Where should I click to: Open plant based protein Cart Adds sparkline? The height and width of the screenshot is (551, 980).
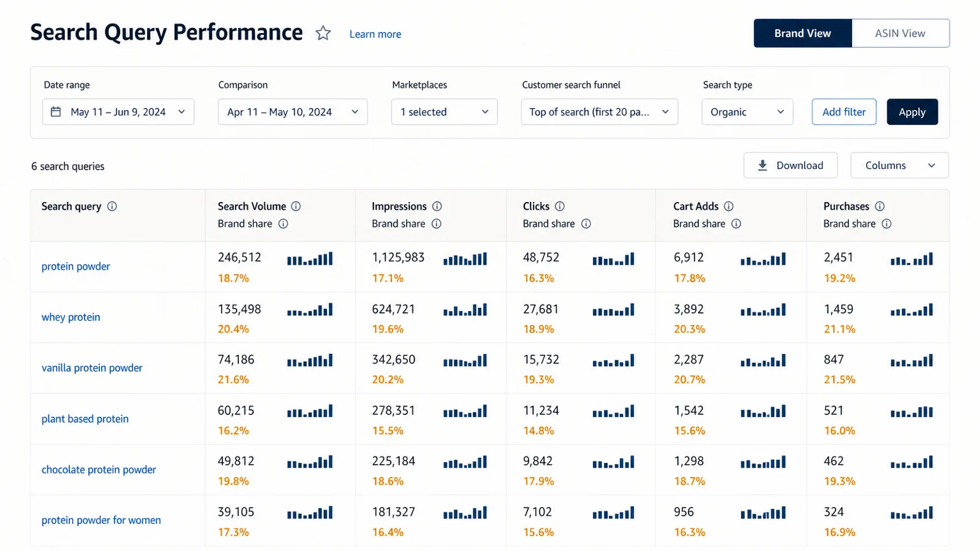pyautogui.click(x=763, y=411)
